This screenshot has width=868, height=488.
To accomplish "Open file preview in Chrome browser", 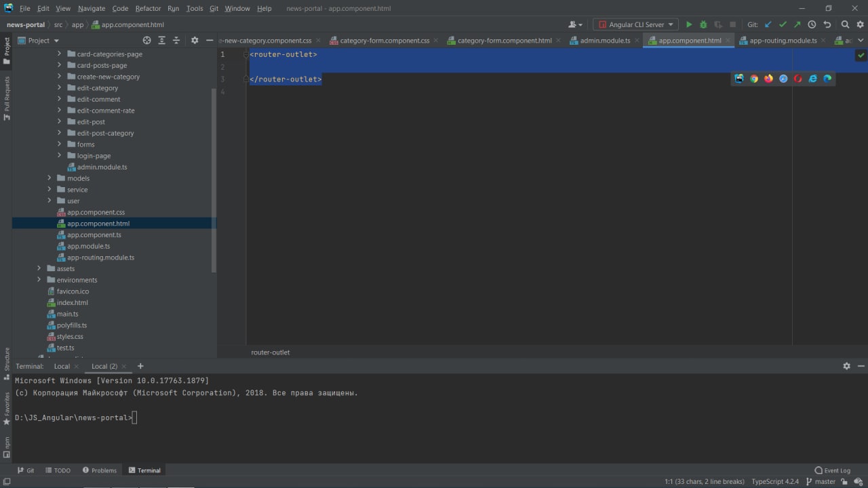I will click(x=753, y=79).
